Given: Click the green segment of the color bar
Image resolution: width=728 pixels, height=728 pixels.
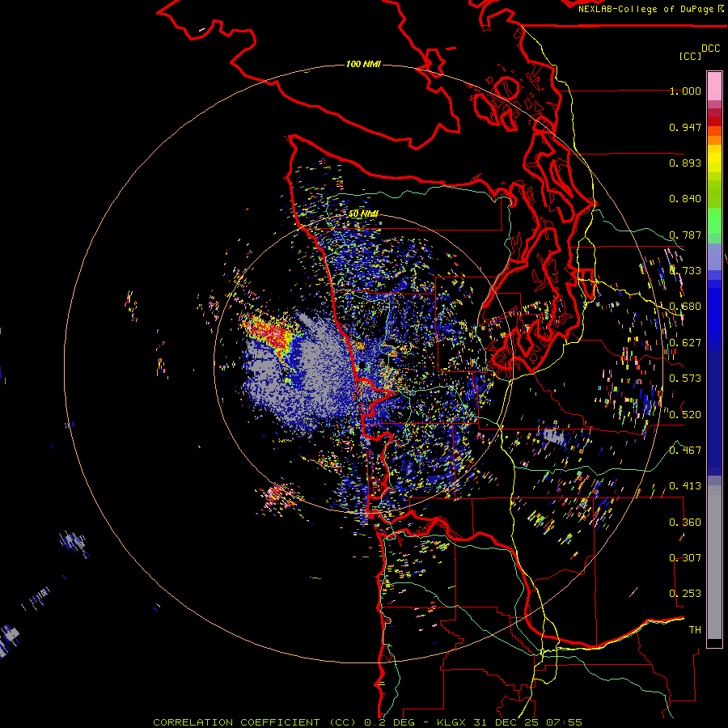Looking at the screenshot, I should pyautogui.click(x=714, y=222).
